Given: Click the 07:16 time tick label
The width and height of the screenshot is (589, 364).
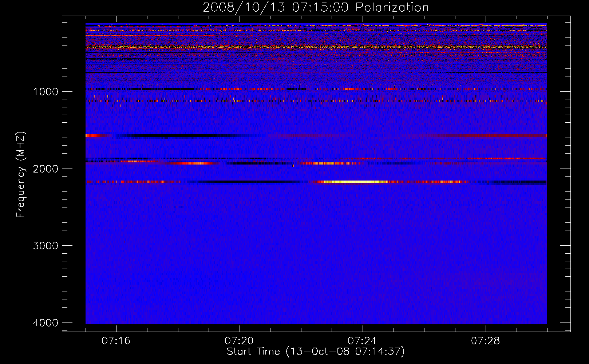Looking at the screenshot, I should pos(116,341).
